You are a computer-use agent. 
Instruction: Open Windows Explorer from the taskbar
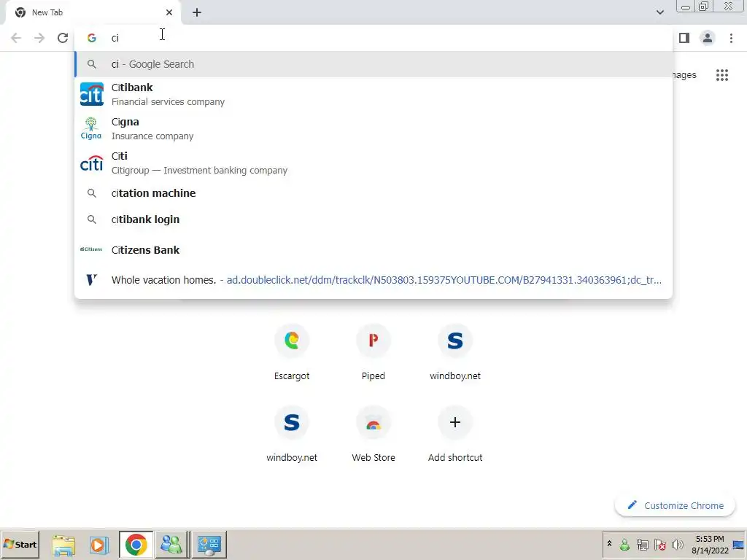coord(63,545)
